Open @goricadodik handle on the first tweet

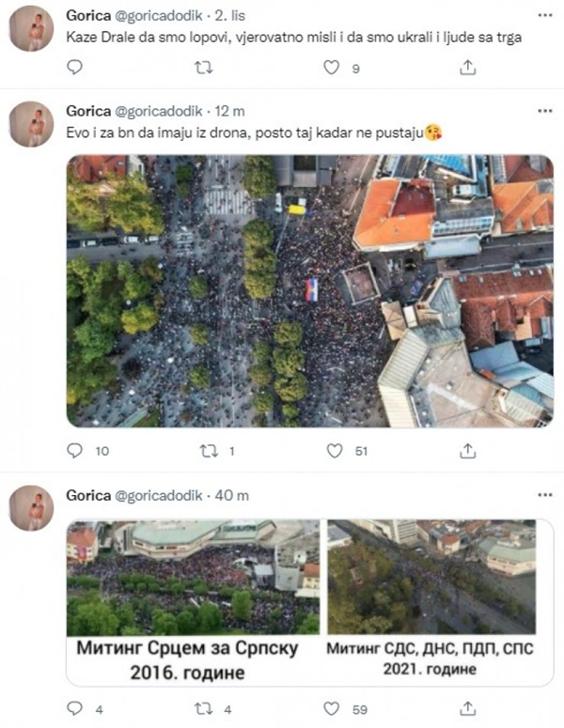point(159,16)
